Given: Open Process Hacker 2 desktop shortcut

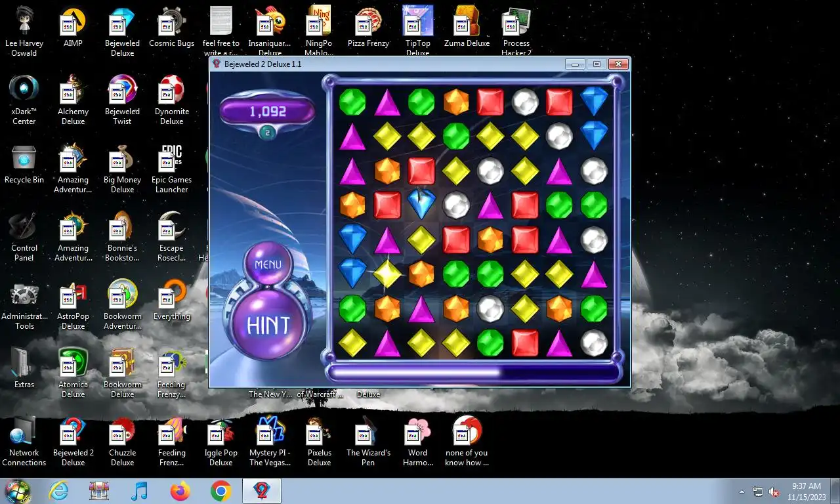Looking at the screenshot, I should 516,31.
